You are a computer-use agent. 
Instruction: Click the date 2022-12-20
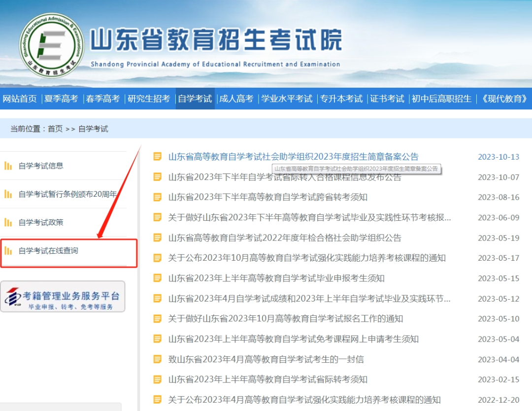[499, 400]
